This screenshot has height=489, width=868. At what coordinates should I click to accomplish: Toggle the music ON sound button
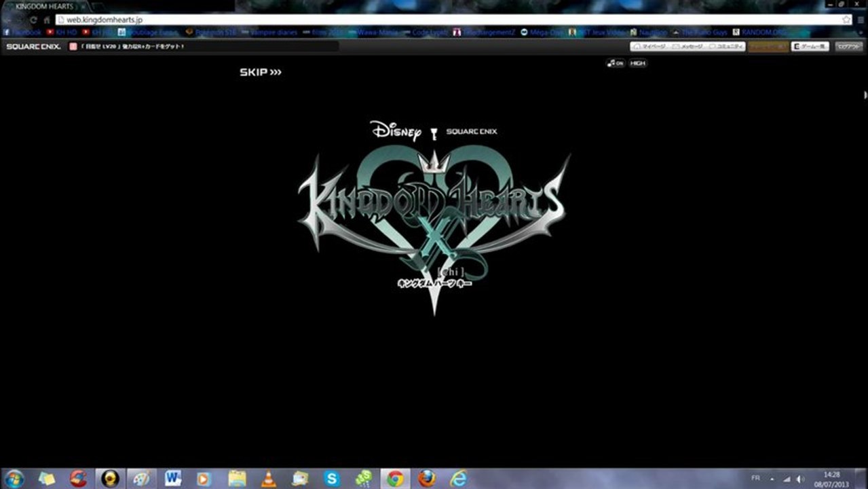616,63
